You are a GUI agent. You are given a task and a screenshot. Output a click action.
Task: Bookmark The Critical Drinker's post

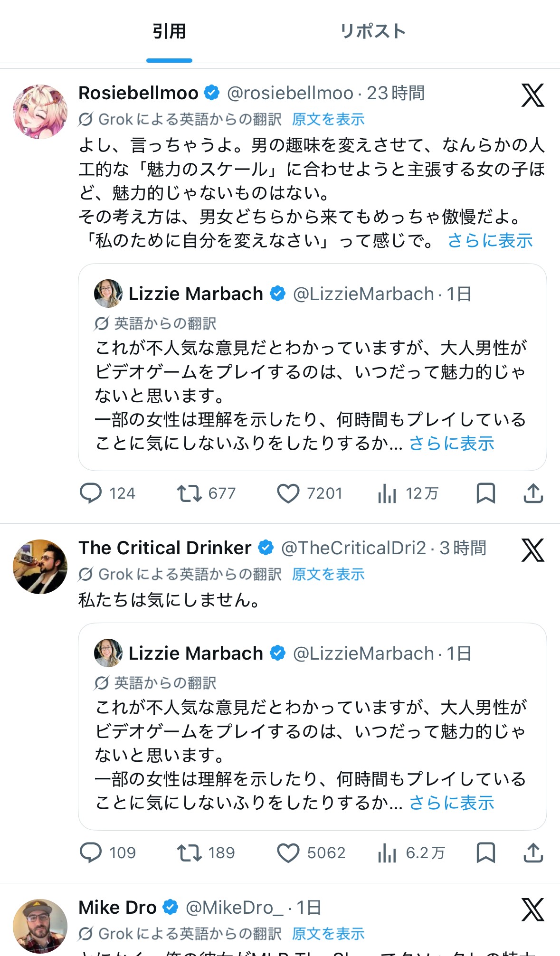pos(486,853)
